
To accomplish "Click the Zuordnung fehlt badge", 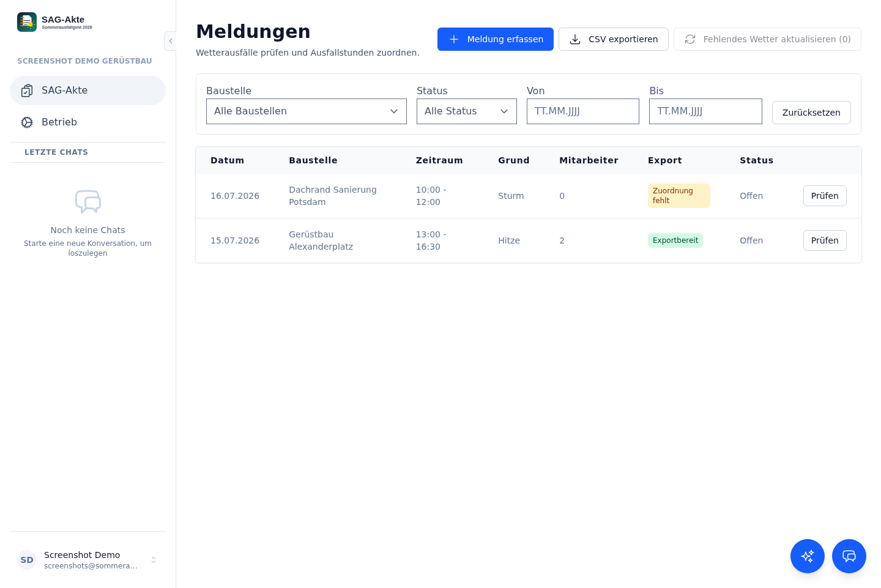I will [x=679, y=196].
